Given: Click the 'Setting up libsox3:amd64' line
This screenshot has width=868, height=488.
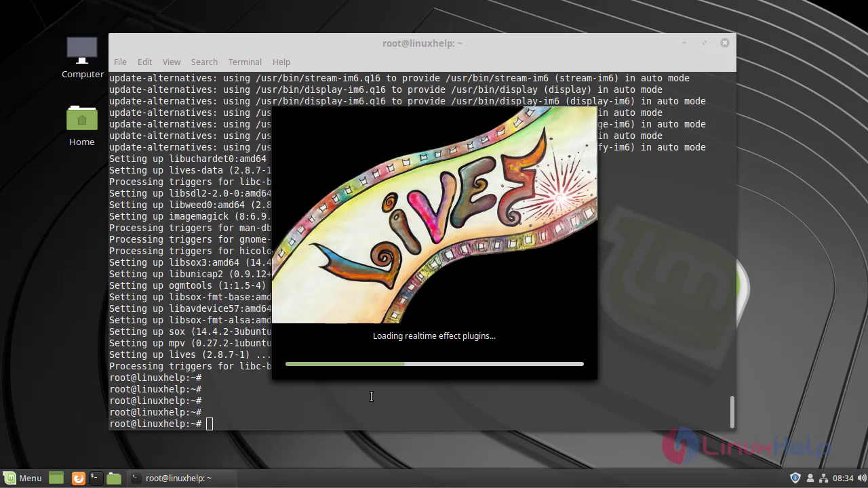Looking at the screenshot, I should coord(190,262).
